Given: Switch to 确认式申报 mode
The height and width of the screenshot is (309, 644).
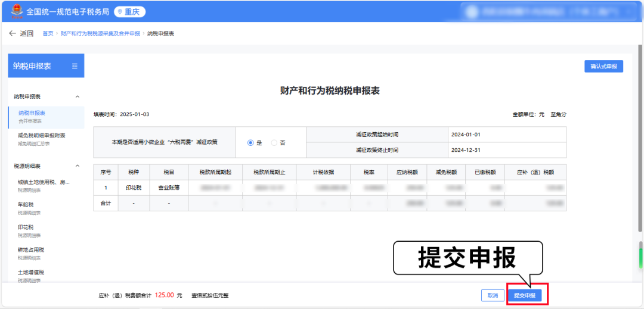Looking at the screenshot, I should pyautogui.click(x=603, y=66).
